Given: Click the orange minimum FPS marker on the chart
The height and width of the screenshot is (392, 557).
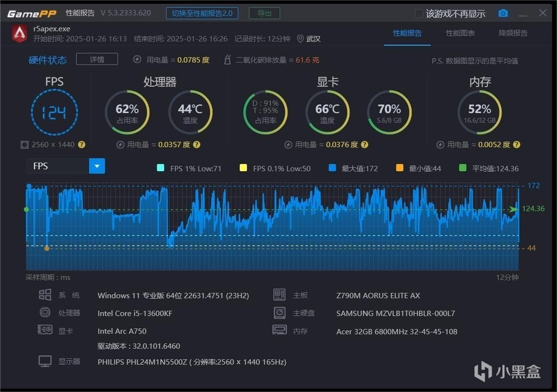Looking at the screenshot, I should tap(47, 248).
